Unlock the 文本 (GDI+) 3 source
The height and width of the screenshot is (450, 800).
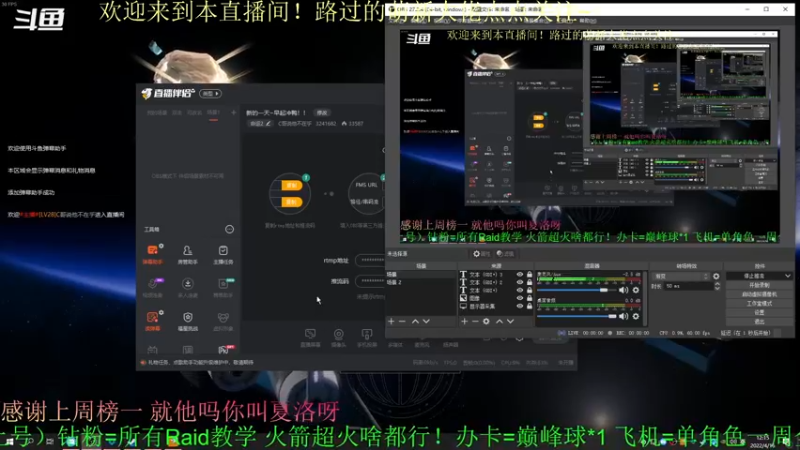pyautogui.click(x=530, y=274)
